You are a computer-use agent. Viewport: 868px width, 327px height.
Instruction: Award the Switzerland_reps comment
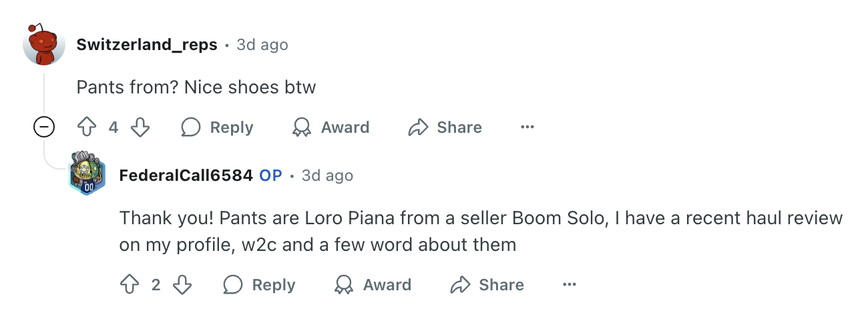(x=331, y=127)
